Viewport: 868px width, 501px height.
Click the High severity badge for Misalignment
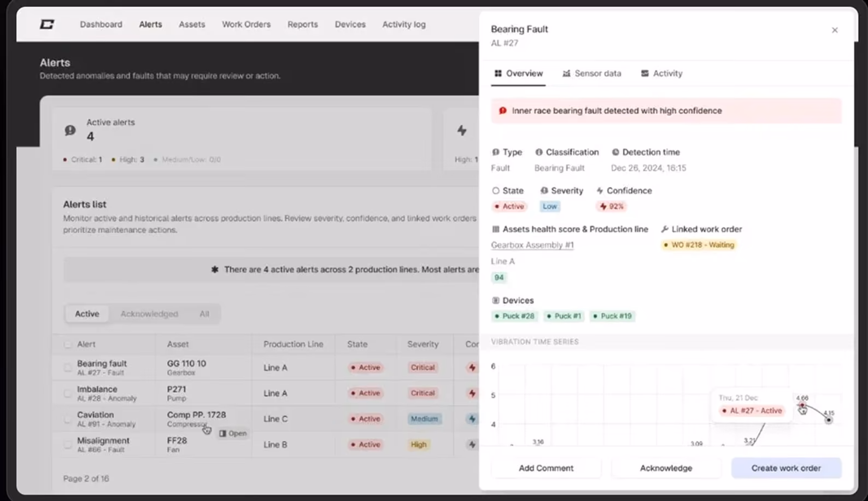tap(419, 445)
